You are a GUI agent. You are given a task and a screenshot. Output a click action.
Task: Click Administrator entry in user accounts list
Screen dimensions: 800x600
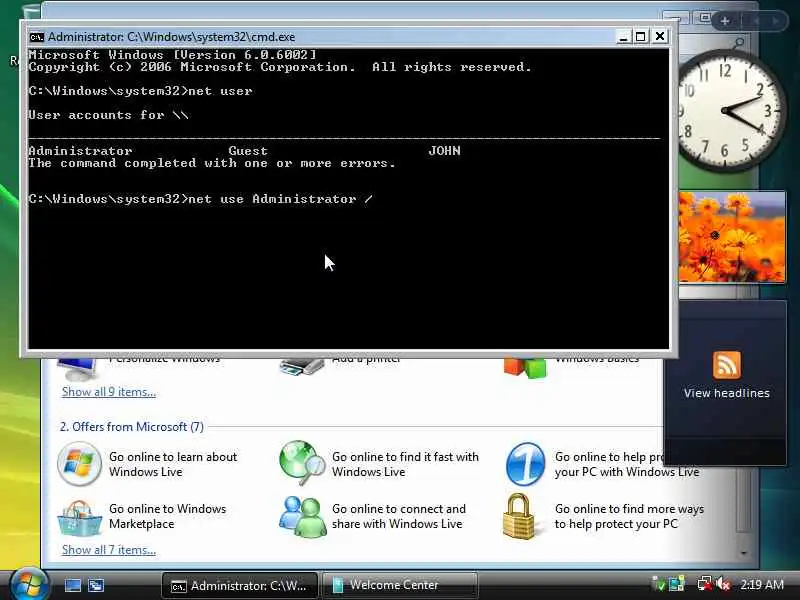tap(80, 151)
